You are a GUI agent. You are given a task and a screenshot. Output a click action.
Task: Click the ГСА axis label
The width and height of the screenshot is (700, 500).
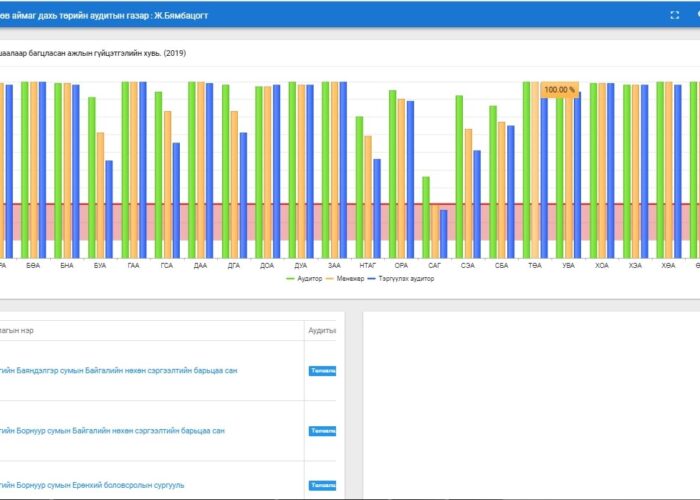[x=167, y=266]
